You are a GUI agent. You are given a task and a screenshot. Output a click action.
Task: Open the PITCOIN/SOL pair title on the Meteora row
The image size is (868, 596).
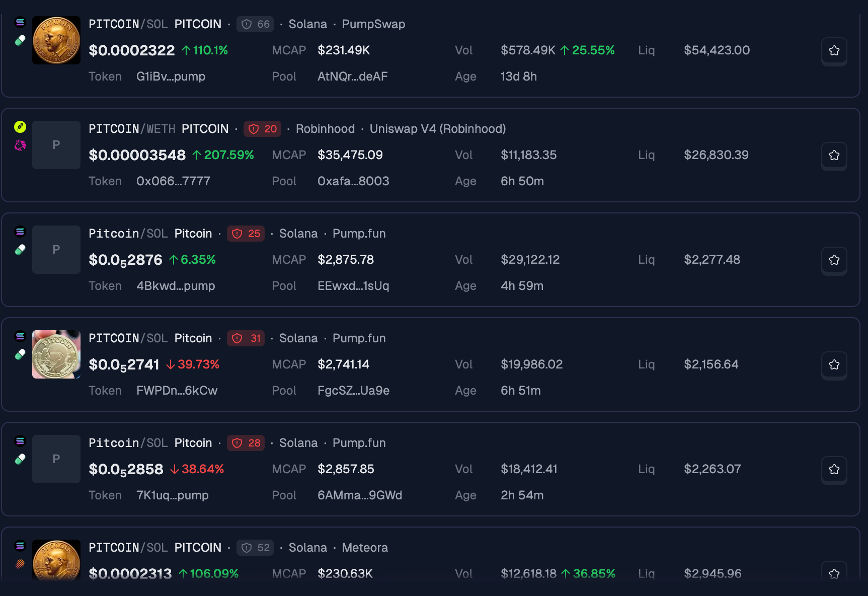point(128,548)
